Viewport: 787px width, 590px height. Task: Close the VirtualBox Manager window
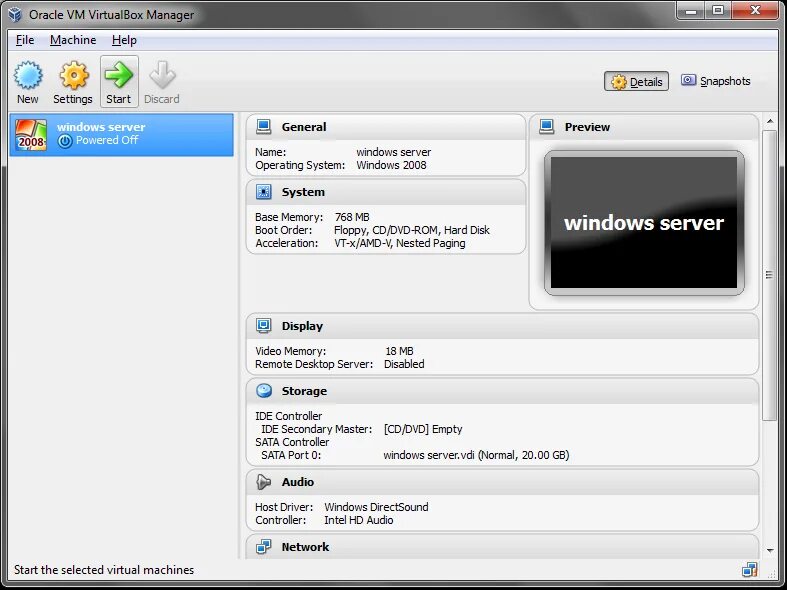click(x=755, y=10)
